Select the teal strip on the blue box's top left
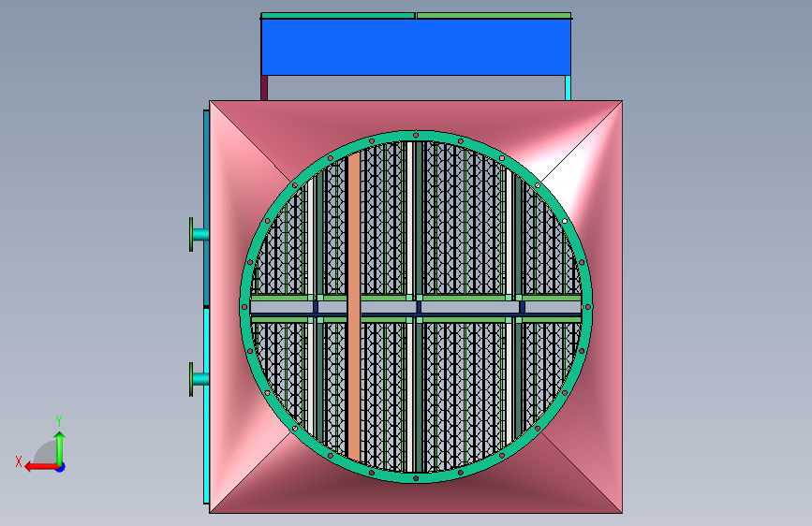Viewport: 812px width, 526px height. pos(338,16)
